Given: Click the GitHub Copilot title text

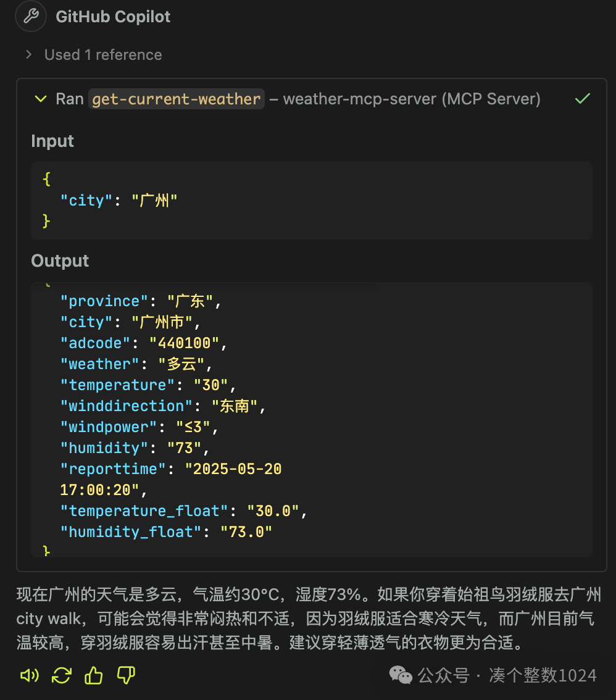Looking at the screenshot, I should pyautogui.click(x=113, y=17).
